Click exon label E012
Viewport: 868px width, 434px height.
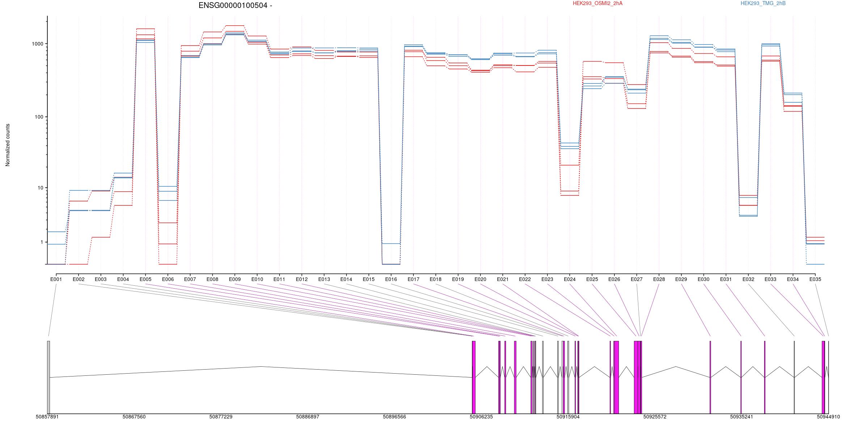coord(302,279)
